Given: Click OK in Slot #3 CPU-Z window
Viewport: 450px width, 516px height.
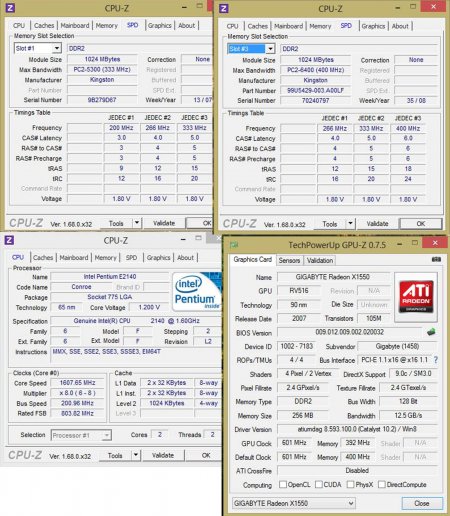Looking at the screenshot, I should coord(421,224).
